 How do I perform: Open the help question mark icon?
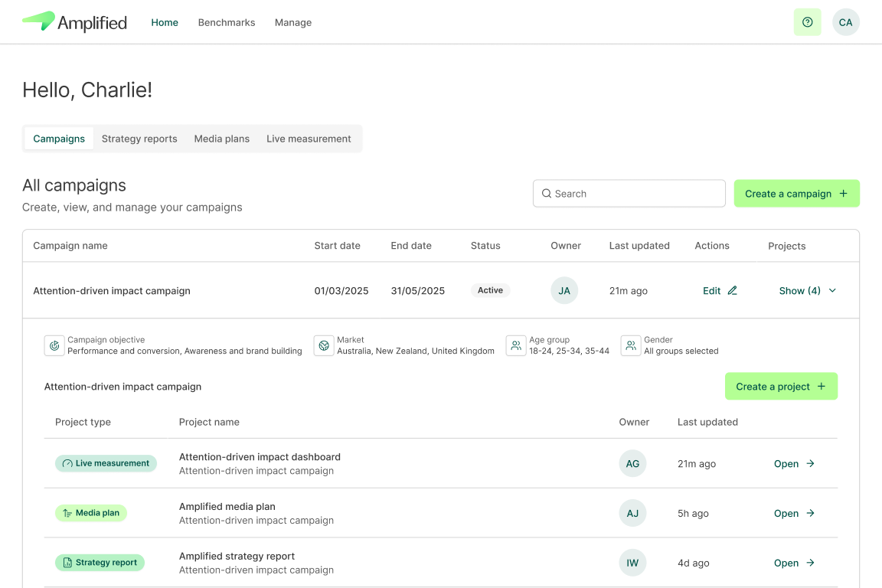tap(807, 22)
